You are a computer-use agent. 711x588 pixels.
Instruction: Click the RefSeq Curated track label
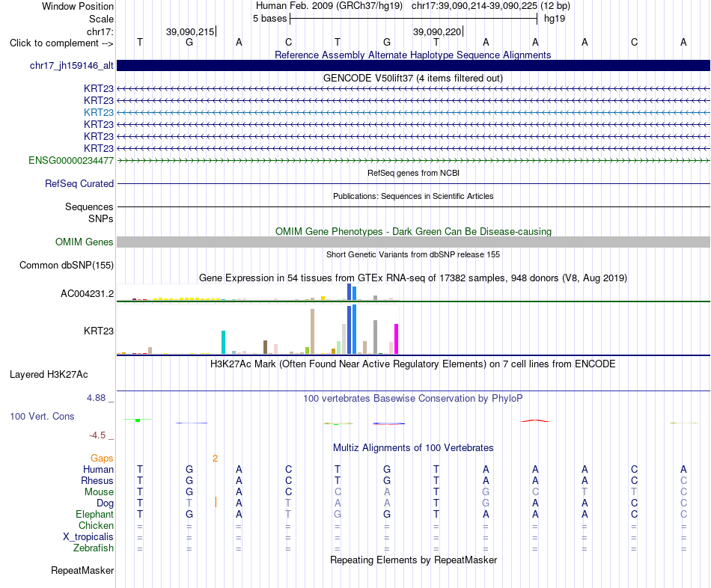pos(79,183)
